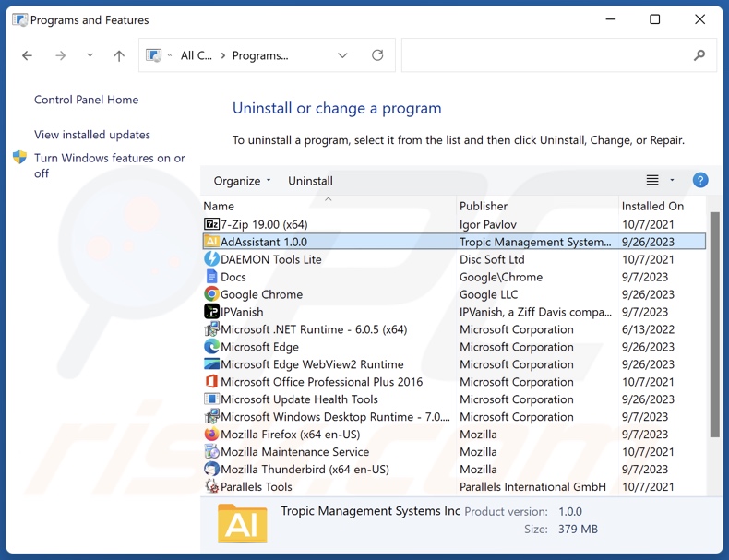Click the large AI icon in details pane

242,524
